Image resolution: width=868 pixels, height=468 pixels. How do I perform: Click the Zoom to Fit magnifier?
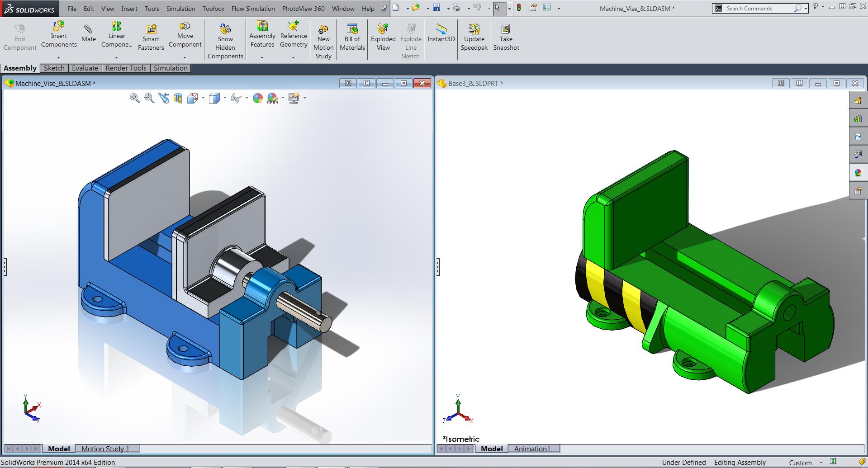pyautogui.click(x=134, y=98)
